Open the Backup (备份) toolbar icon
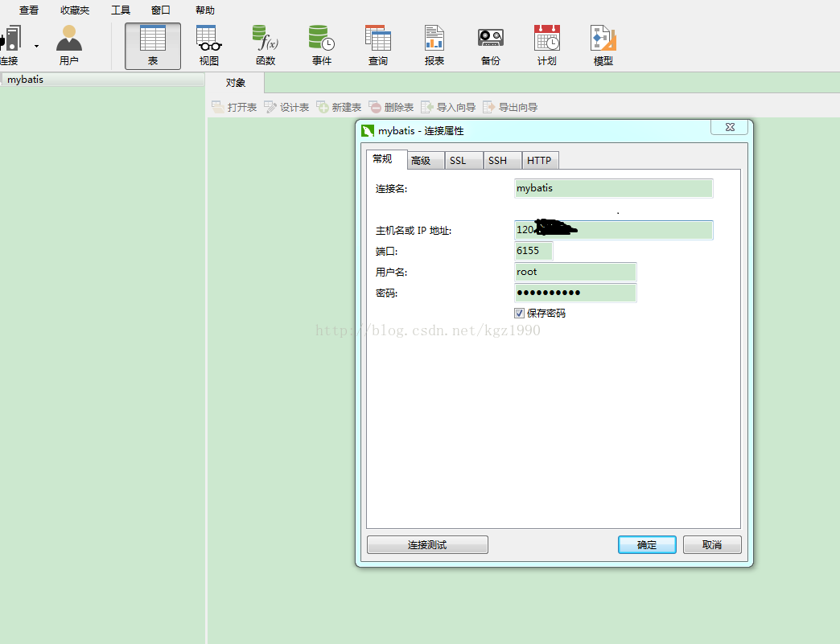 click(490, 45)
